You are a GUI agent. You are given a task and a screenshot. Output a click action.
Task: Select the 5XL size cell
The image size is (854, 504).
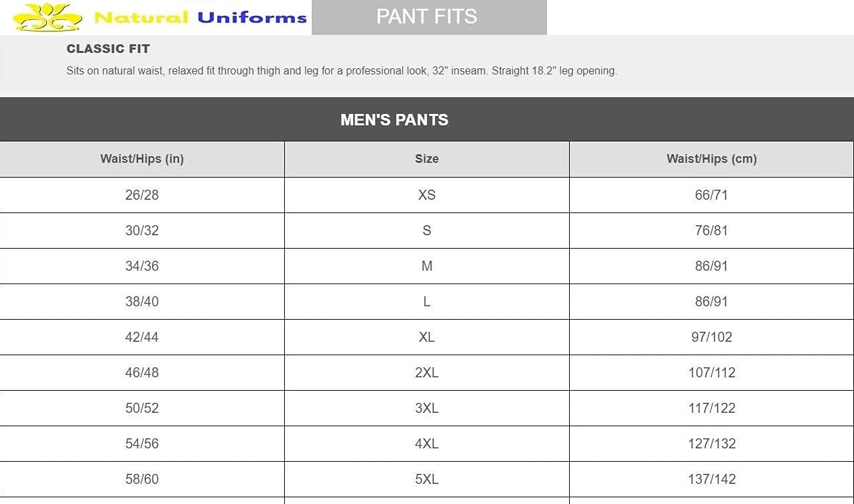coord(426,479)
